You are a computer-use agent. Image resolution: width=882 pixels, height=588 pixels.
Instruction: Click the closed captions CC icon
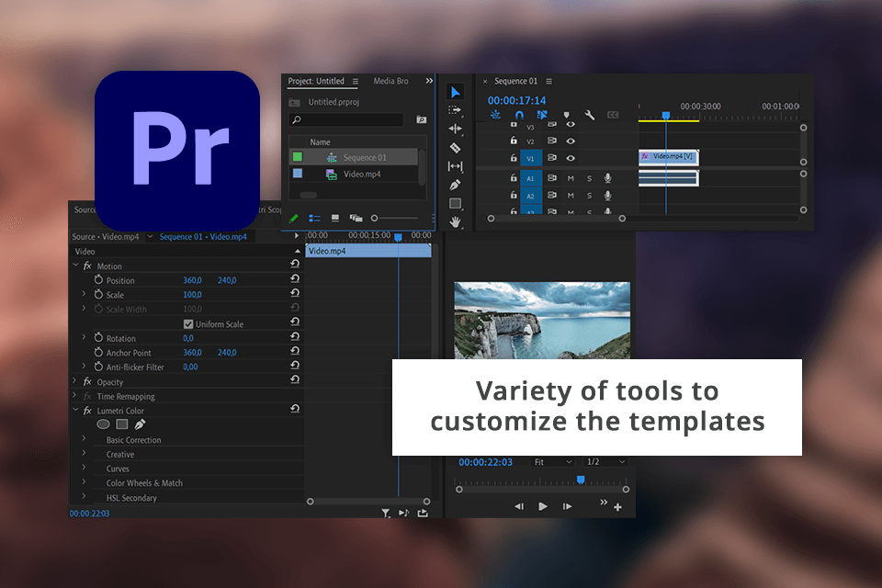click(x=613, y=115)
